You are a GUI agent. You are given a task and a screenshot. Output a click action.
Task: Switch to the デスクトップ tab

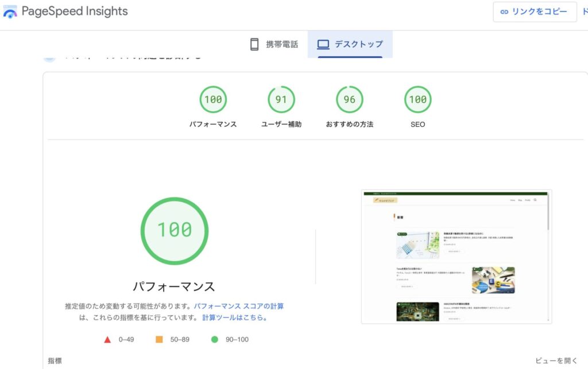click(x=350, y=44)
